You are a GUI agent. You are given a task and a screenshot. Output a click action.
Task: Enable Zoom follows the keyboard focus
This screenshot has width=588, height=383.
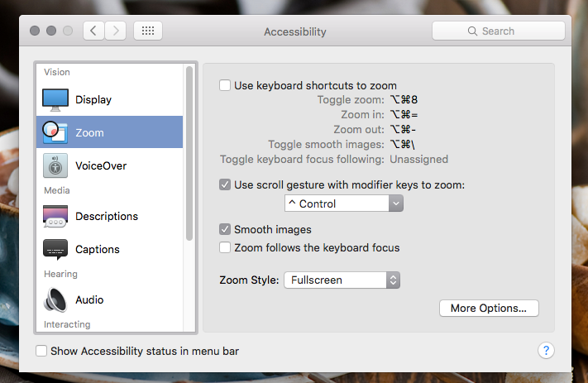click(x=225, y=247)
